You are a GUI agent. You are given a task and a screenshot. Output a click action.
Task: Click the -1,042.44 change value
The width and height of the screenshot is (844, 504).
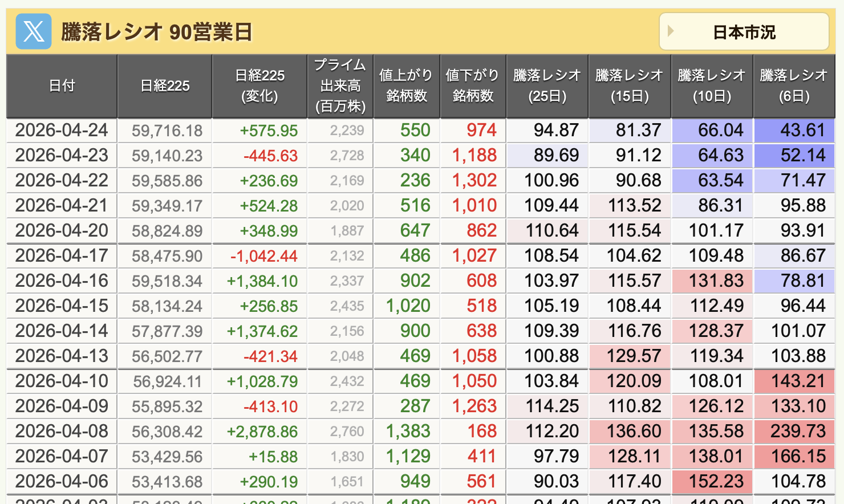(x=263, y=256)
